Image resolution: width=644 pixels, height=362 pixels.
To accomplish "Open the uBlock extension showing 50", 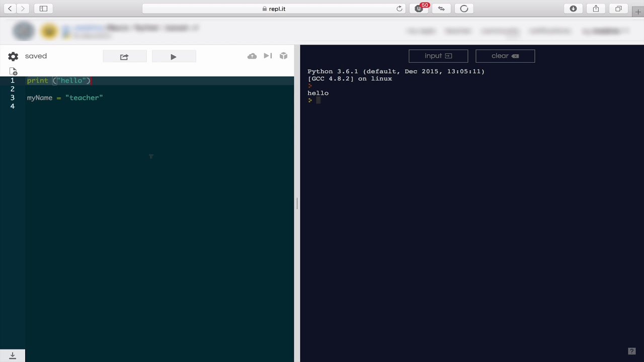I will point(419,9).
